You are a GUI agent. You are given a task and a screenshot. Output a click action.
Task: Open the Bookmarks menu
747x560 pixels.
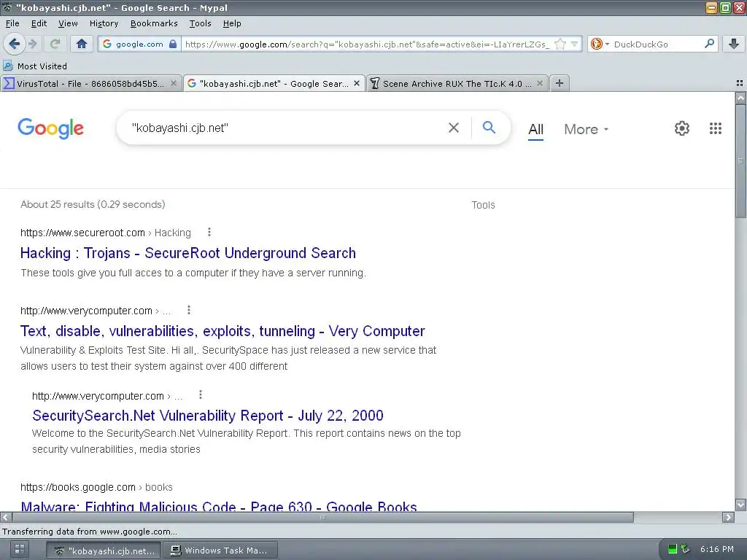(x=153, y=23)
